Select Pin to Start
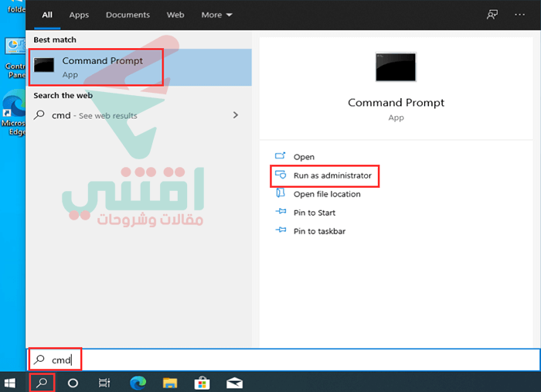The height and width of the screenshot is (392, 541). (x=315, y=213)
